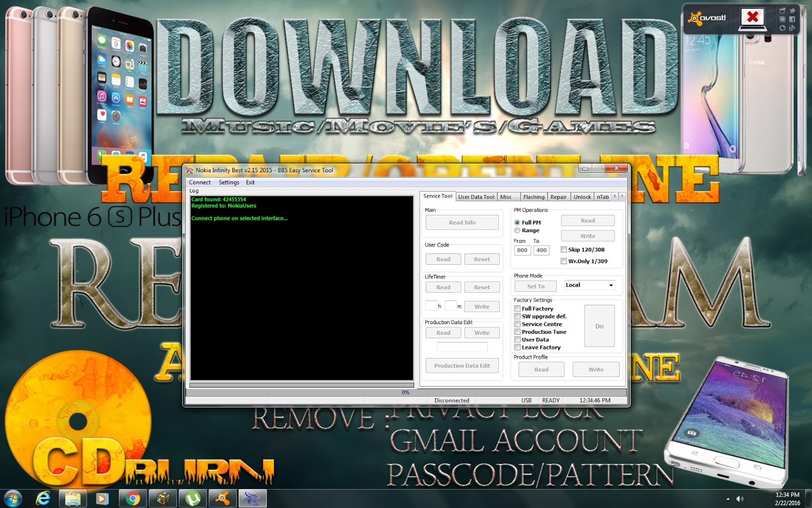Launch uTorrent from the taskbar
This screenshot has width=812, height=508.
click(193, 498)
